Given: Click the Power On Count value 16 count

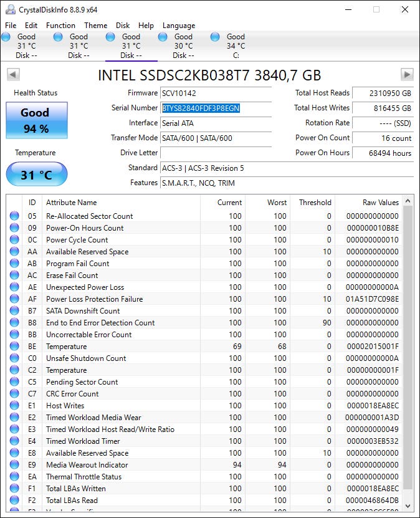Looking at the screenshot, I should [x=383, y=138].
